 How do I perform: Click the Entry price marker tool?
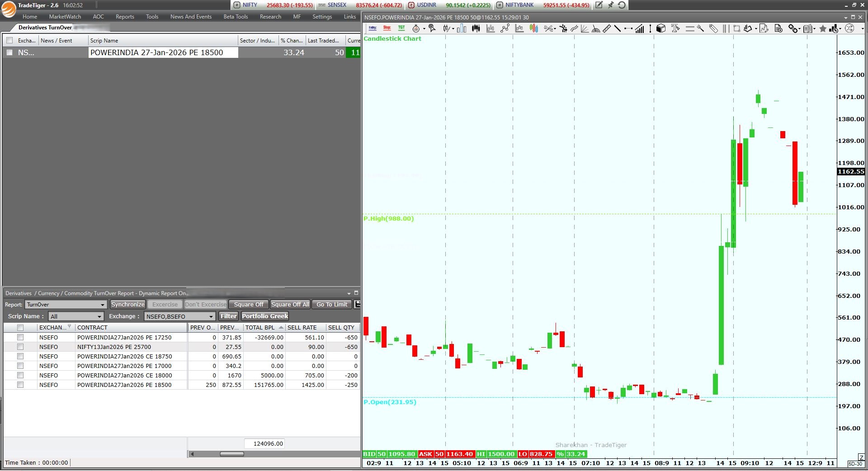(373, 28)
